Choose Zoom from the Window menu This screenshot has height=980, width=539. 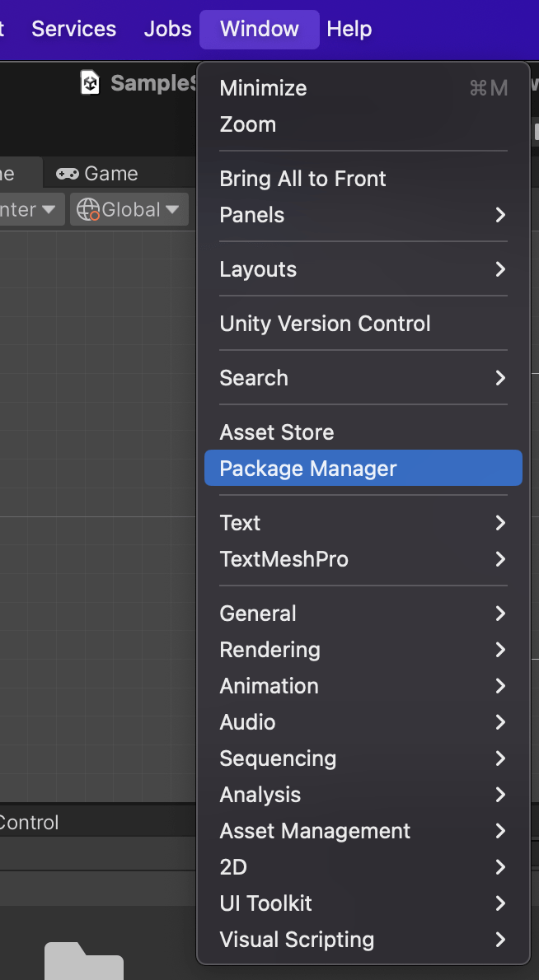[x=363, y=124]
